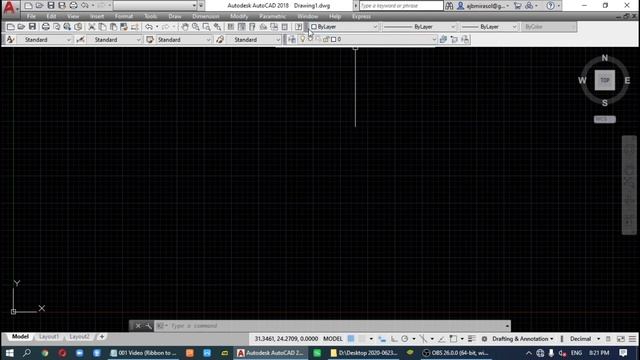The width and height of the screenshot is (640, 360).
Task: Click the Zoom Realtime magnifier icon
Action: coord(196,27)
